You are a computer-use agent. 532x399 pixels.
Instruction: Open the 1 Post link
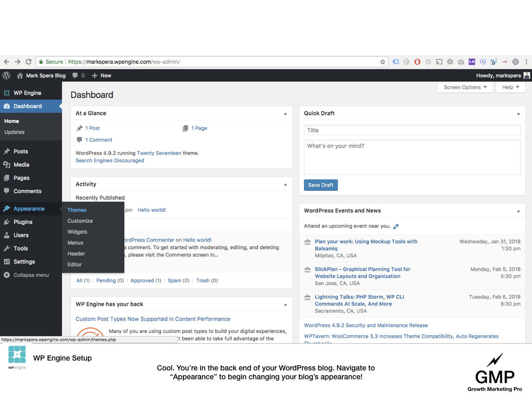pyautogui.click(x=92, y=128)
